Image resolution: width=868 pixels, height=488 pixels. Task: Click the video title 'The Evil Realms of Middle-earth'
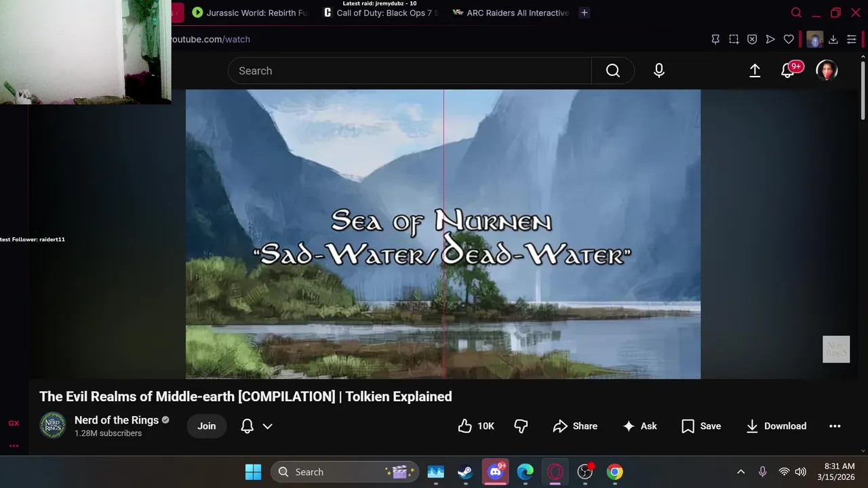click(x=245, y=396)
